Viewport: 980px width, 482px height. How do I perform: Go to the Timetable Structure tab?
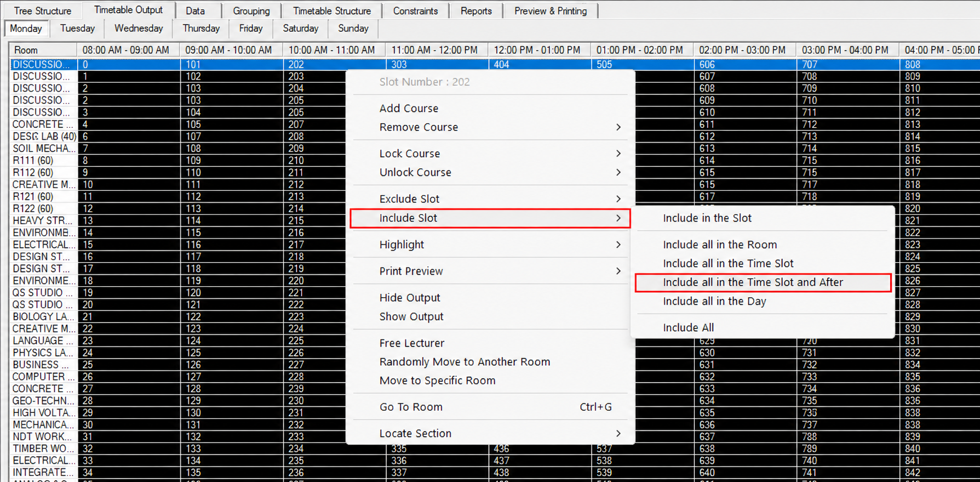click(x=332, y=11)
